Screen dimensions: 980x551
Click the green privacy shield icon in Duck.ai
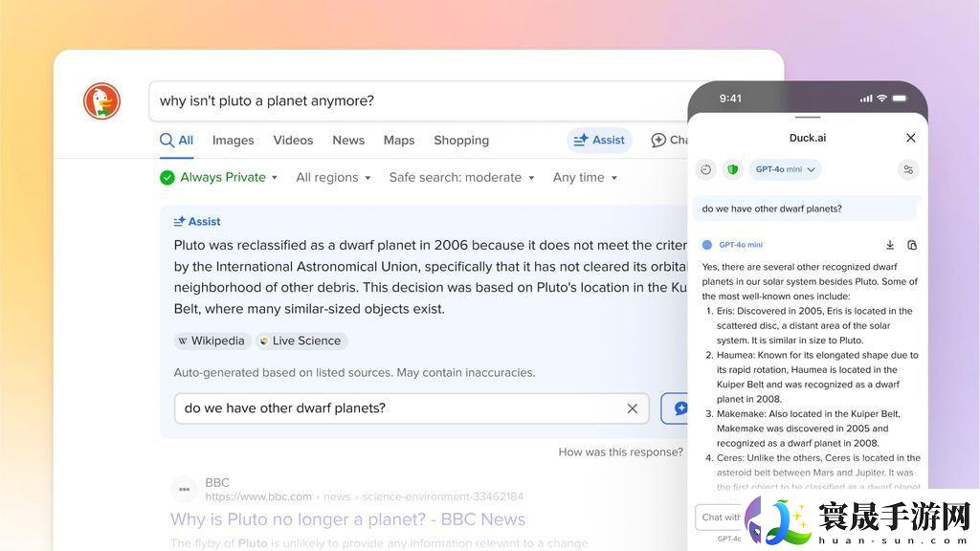(733, 169)
